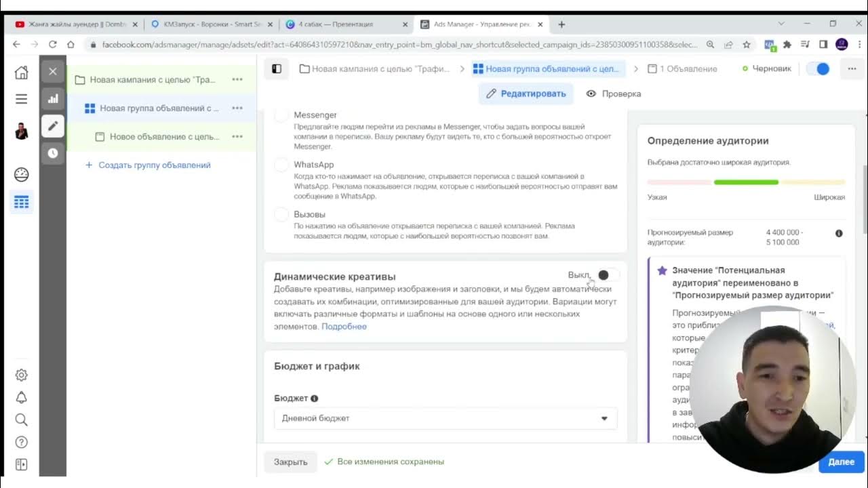
Task: Open the browser tab search chevron
Action: click(x=781, y=24)
